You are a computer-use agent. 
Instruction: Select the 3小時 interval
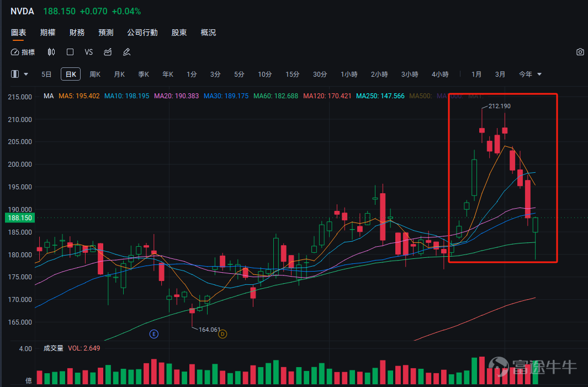(x=410, y=74)
